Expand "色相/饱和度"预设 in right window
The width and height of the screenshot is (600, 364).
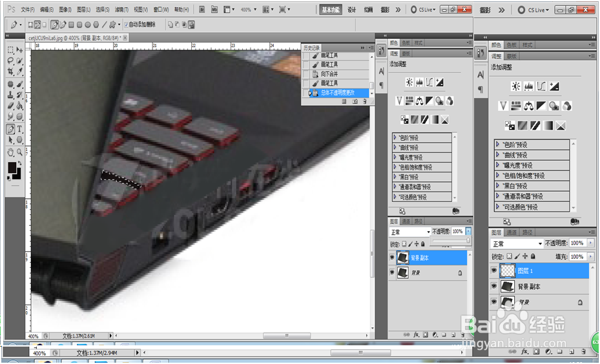point(497,175)
